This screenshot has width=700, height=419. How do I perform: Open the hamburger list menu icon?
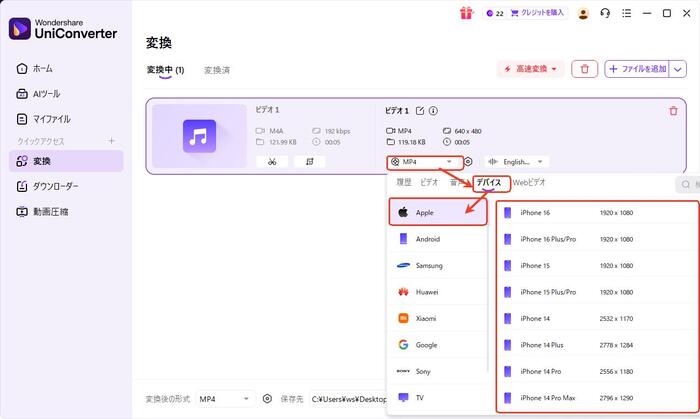click(626, 13)
